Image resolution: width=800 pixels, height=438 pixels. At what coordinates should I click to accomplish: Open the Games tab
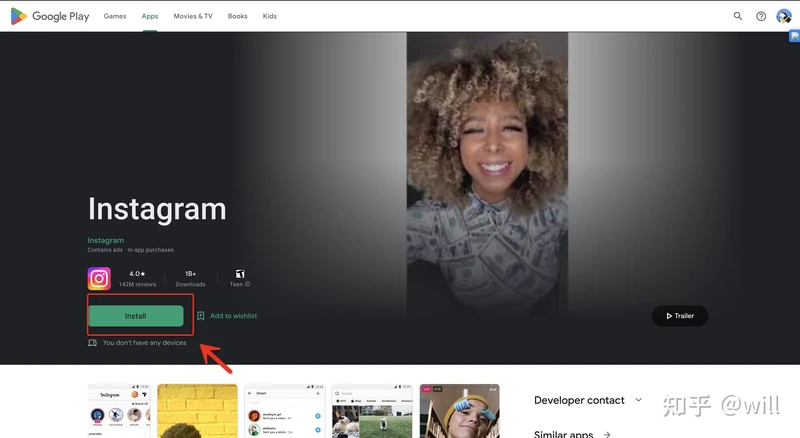point(115,16)
